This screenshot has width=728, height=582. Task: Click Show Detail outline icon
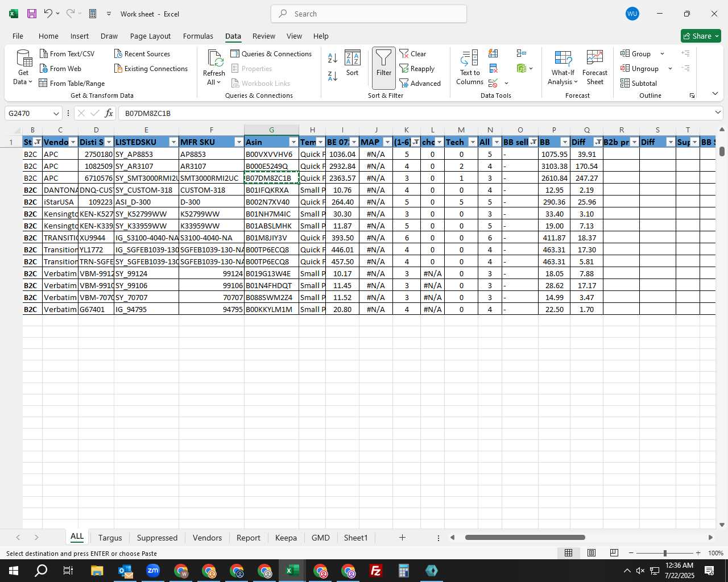pos(685,53)
